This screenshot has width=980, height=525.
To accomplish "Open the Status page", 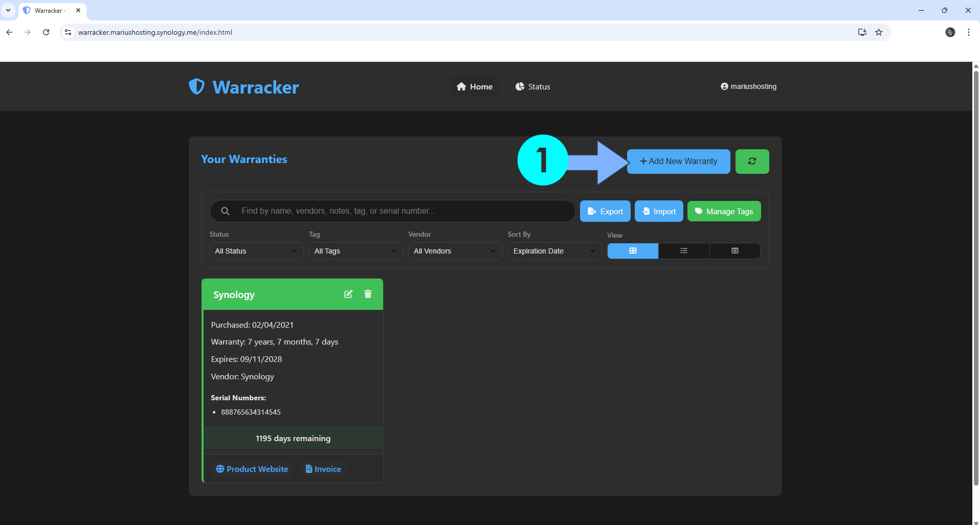I will (x=533, y=87).
